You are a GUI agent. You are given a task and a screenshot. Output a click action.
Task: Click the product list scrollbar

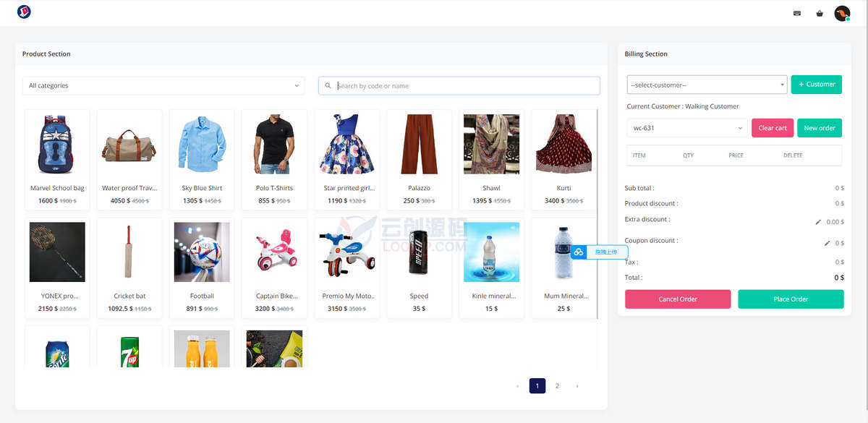tap(597, 213)
